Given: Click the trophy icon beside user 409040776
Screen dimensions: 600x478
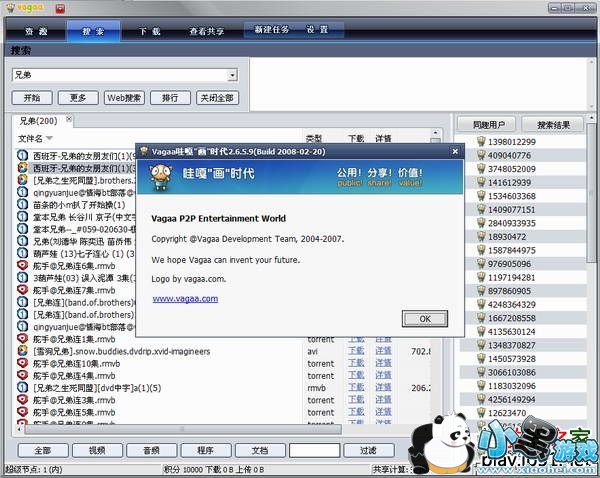Looking at the screenshot, I should (481, 155).
